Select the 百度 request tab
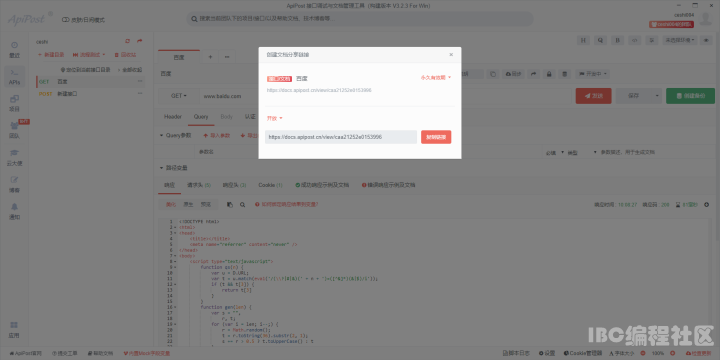Viewport: 720px width, 360px height. click(179, 57)
